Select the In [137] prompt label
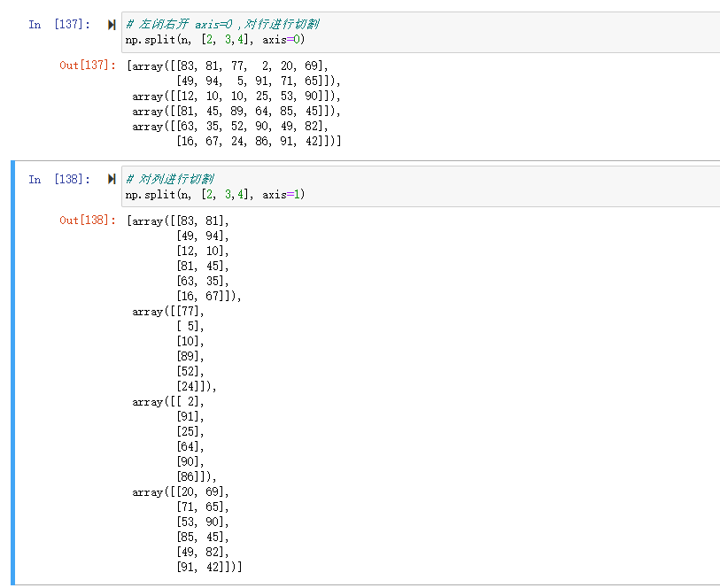Image resolution: width=720 pixels, height=588 pixels. (58, 25)
